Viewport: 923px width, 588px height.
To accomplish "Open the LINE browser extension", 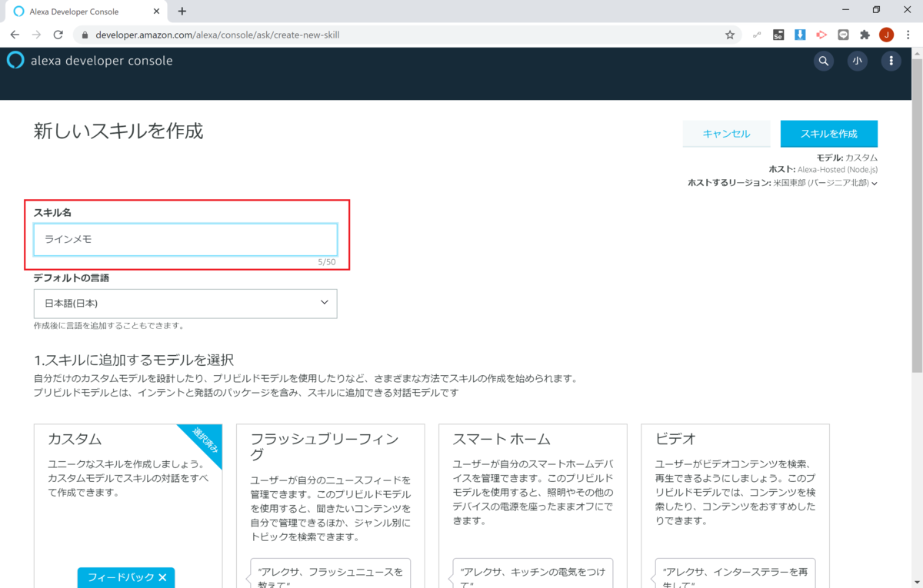I will (x=843, y=35).
